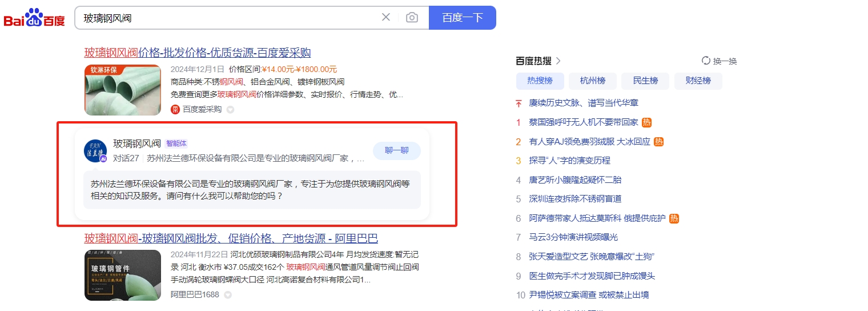The height and width of the screenshot is (311, 868).
Task: Click the 百度爱采购 source text
Action: pos(202,109)
